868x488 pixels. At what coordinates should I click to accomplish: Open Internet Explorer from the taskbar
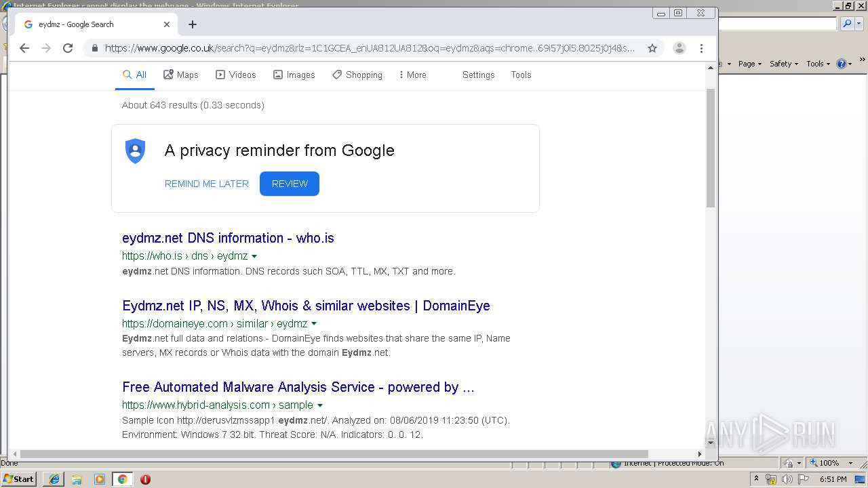coord(54,479)
